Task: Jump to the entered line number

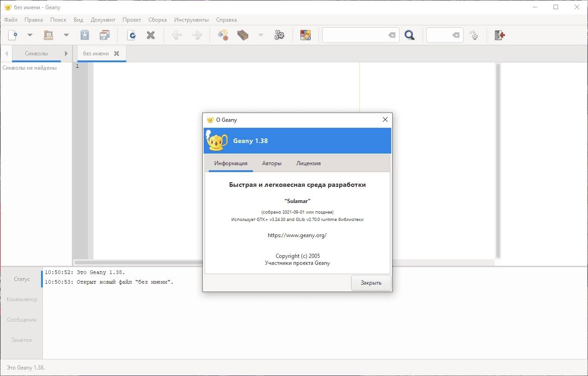Action: (474, 35)
